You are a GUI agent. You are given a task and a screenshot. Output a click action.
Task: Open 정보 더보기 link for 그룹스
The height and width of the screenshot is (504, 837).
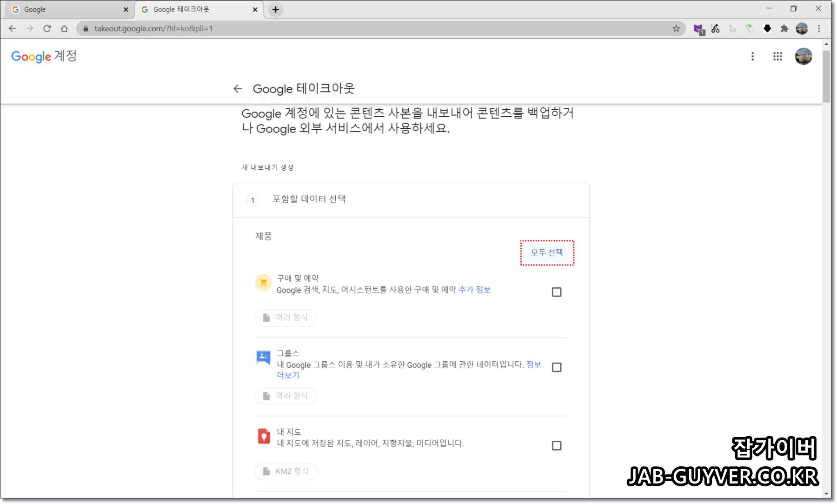click(x=534, y=365)
